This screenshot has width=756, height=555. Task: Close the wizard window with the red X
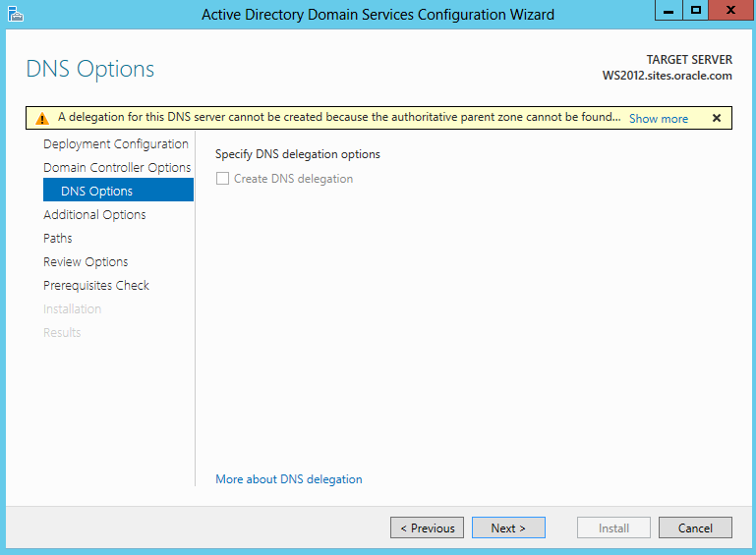pyautogui.click(x=730, y=10)
